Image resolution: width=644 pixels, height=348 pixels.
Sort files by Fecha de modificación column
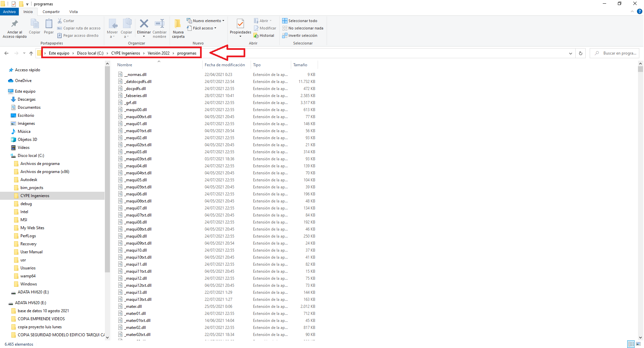(224, 65)
